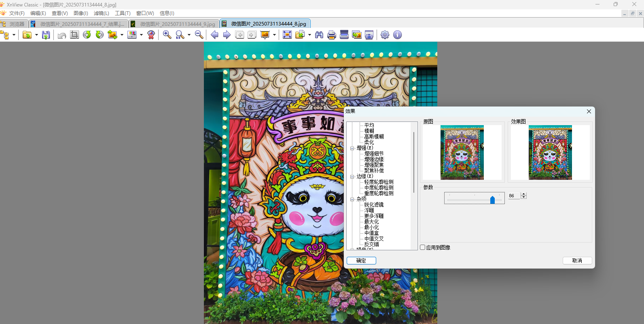
Task: Collapse the 增强(E) tree group
Action: (352, 148)
